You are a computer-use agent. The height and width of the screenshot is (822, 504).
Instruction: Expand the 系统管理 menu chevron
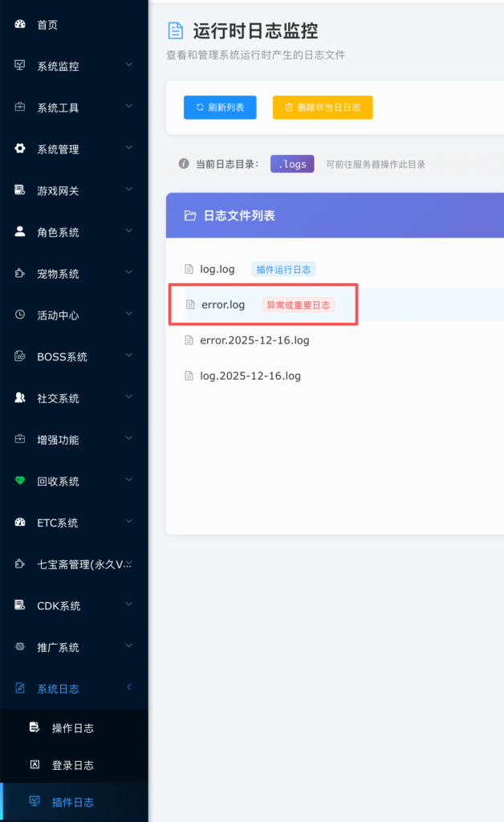[129, 148]
